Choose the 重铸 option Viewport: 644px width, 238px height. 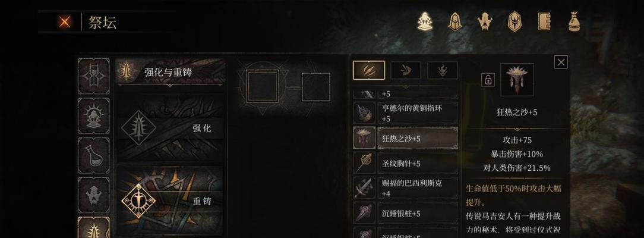click(171, 201)
